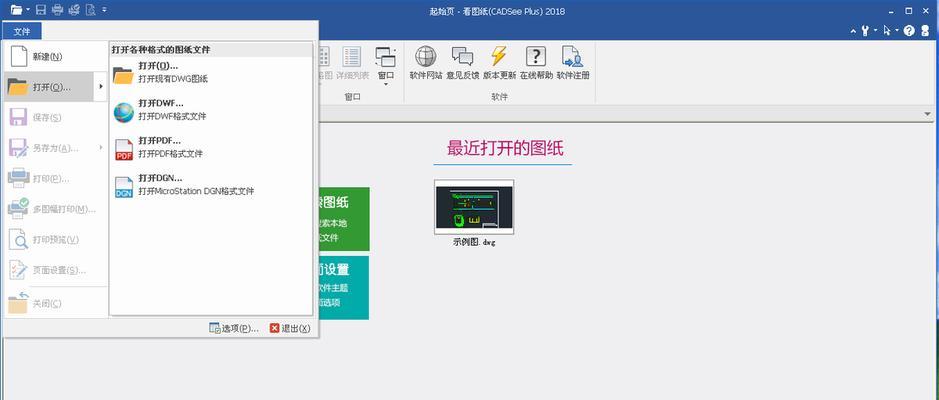Viewport: 939px width, 400px height.
Task: Click the wrench tools icon at top right
Action: 865,31
